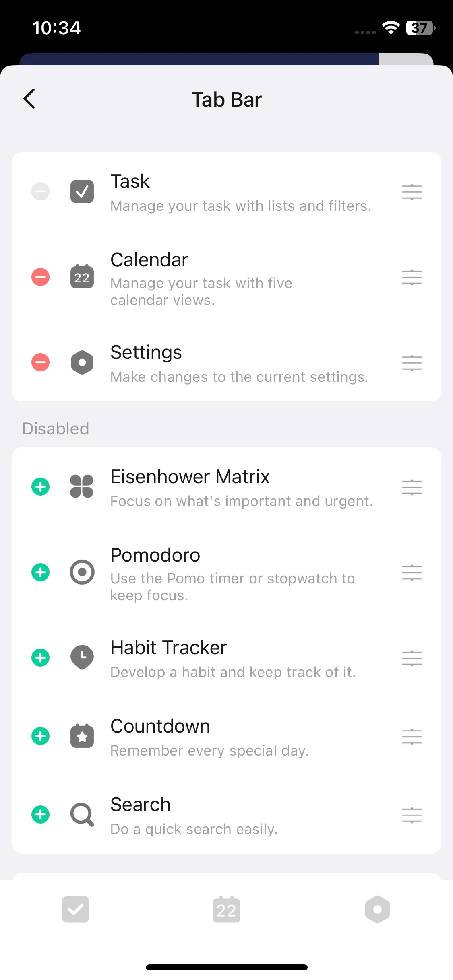Screen dimensions: 453x980
Task: Switch to the Calendar tab at bottom
Action: tap(226, 910)
